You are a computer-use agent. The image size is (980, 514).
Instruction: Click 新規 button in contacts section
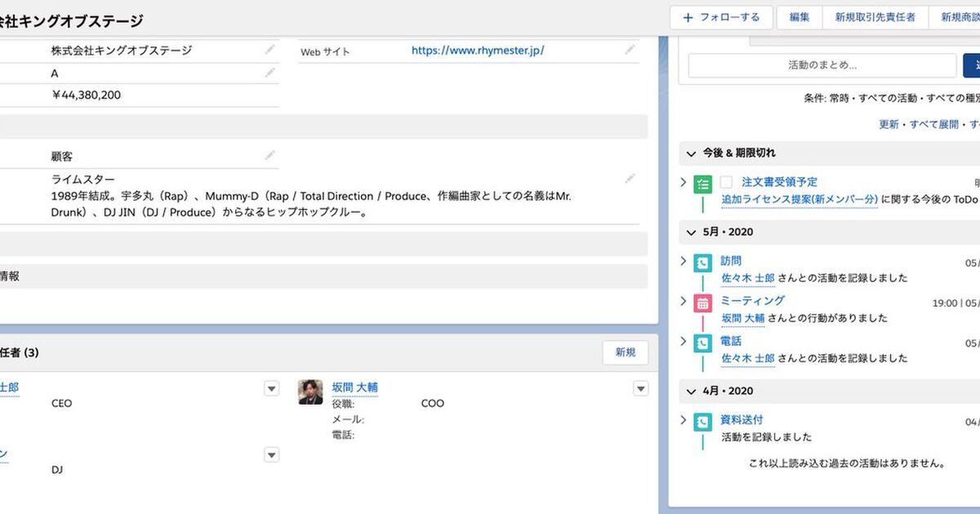point(626,352)
